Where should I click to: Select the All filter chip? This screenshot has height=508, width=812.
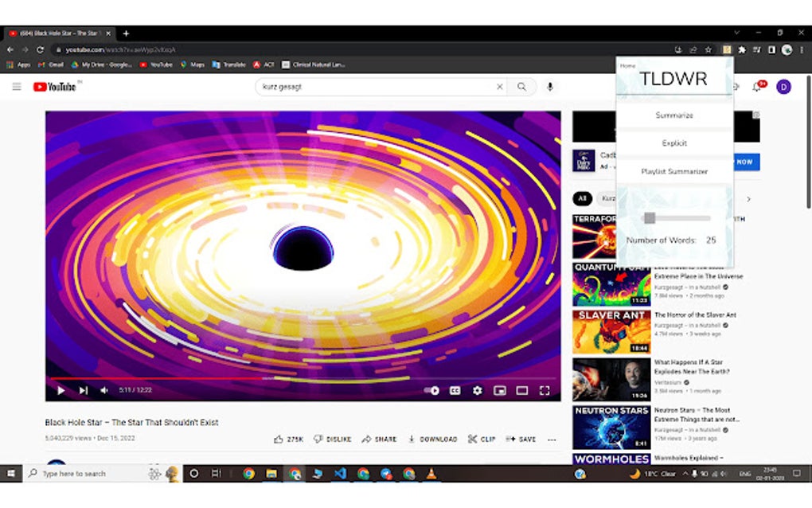tap(582, 198)
